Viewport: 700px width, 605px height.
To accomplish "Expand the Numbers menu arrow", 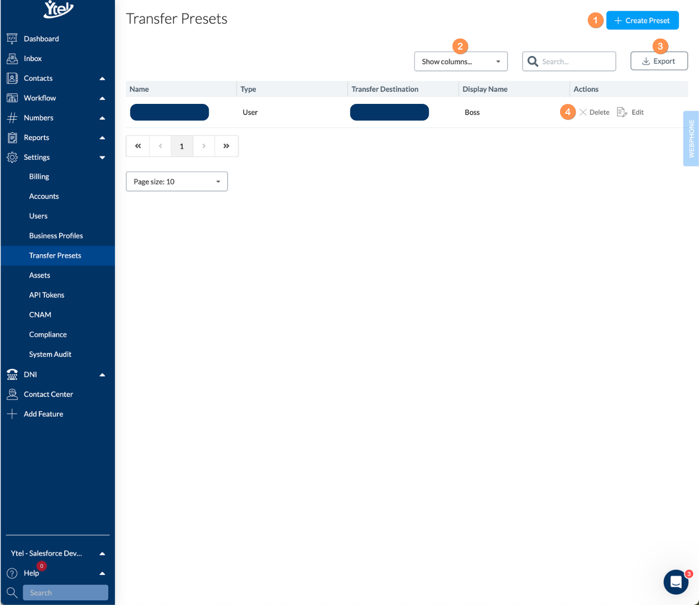I will [x=102, y=118].
